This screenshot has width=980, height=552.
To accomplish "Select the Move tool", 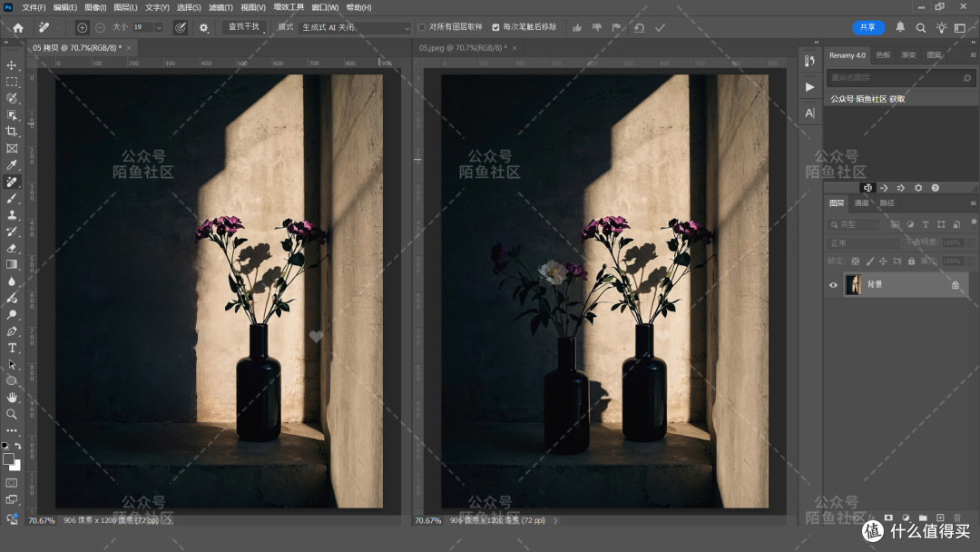I will 11,65.
